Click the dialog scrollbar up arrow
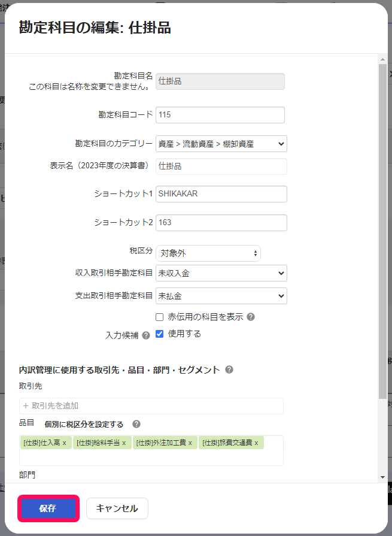Viewport: 392px width, 536px height. [383, 59]
